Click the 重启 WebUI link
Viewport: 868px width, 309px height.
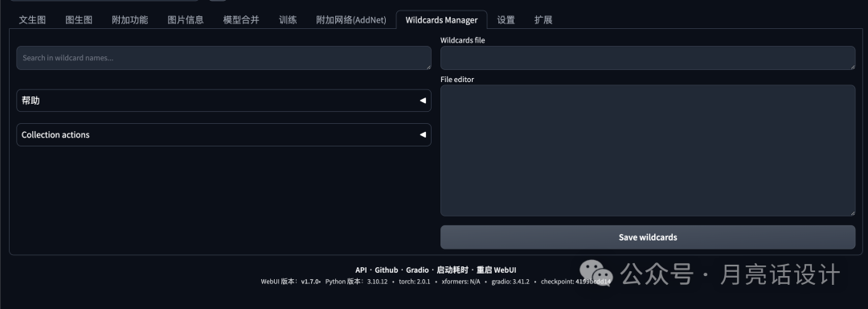pyautogui.click(x=497, y=270)
